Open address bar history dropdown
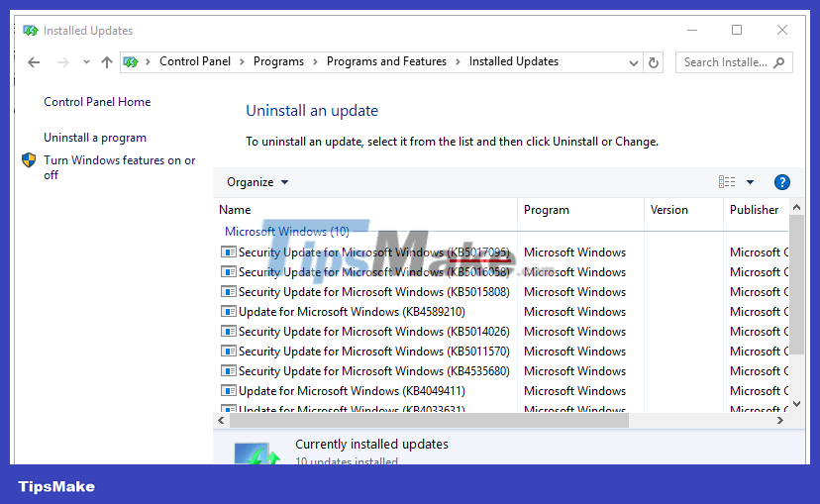820x504 pixels. (x=633, y=62)
